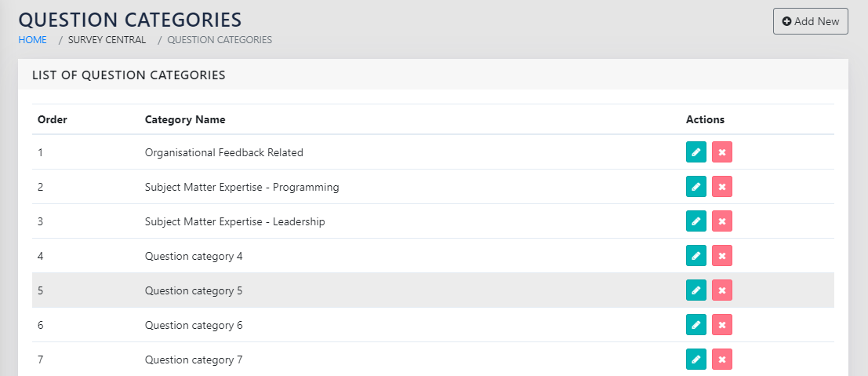The height and width of the screenshot is (376, 868).
Task: Remove Question category 4 with the X icon
Action: click(722, 256)
